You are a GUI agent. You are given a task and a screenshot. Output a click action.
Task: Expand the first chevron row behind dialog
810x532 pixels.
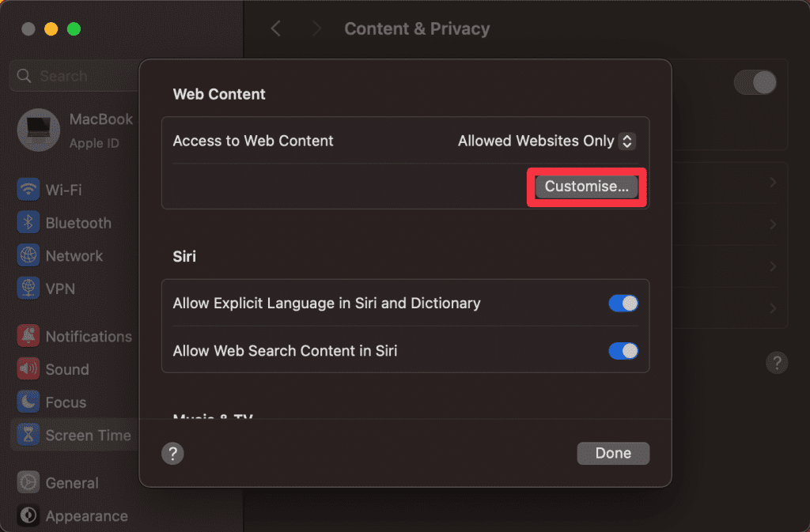click(x=772, y=183)
